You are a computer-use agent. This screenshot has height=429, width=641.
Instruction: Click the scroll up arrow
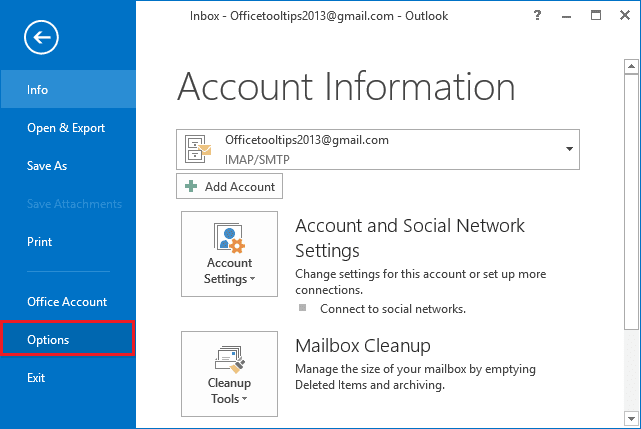coord(631,66)
